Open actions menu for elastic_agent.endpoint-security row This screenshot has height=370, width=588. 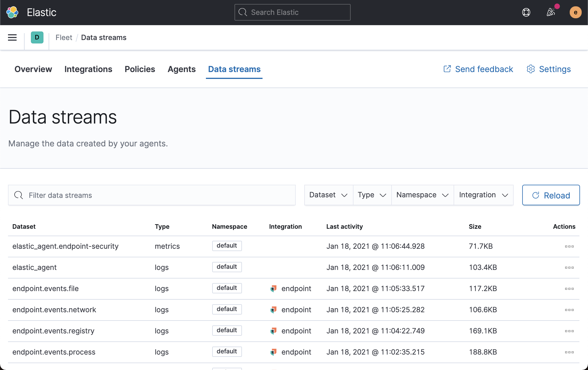[569, 246]
